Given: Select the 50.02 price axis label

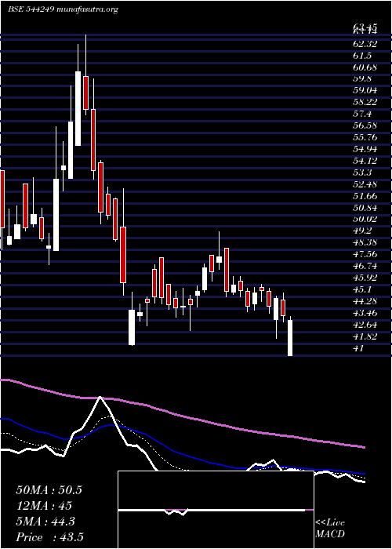Looking at the screenshot, I should tap(365, 219).
